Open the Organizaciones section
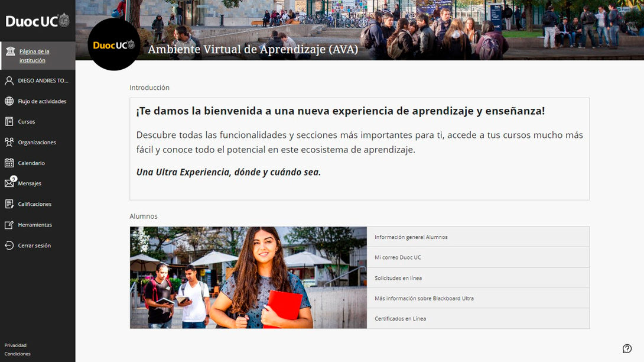The height and width of the screenshot is (362, 644). (38, 143)
